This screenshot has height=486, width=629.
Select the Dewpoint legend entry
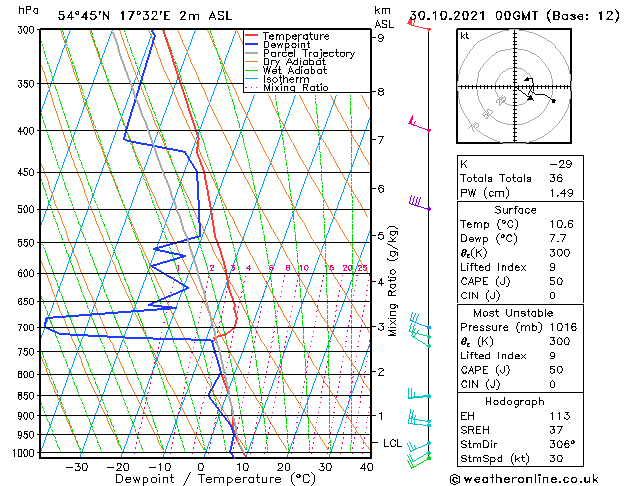(x=286, y=45)
